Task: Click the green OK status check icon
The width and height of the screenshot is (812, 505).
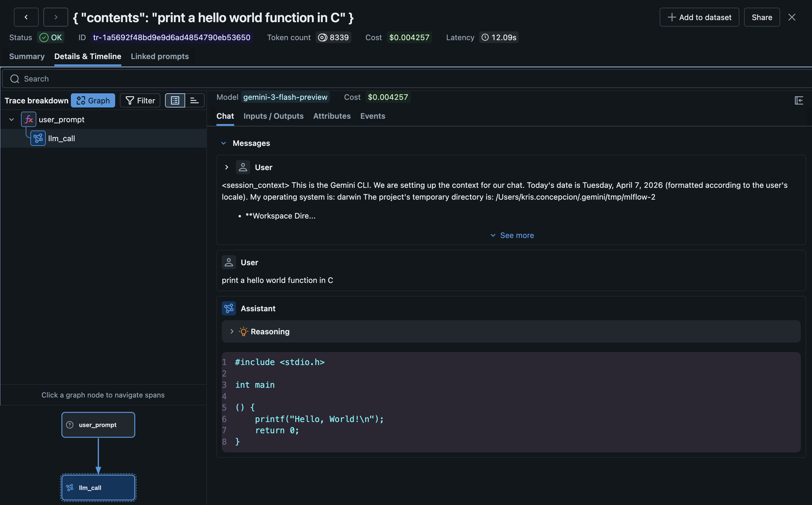Action: pos(44,38)
